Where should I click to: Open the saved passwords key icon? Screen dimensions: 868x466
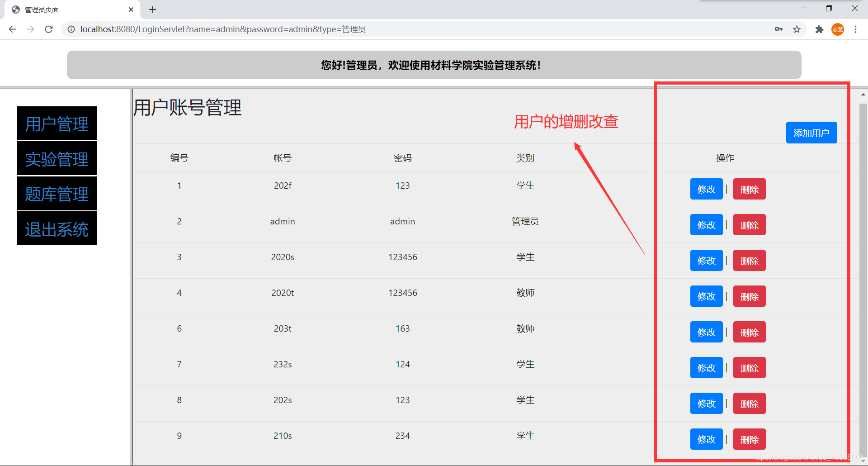click(778, 29)
